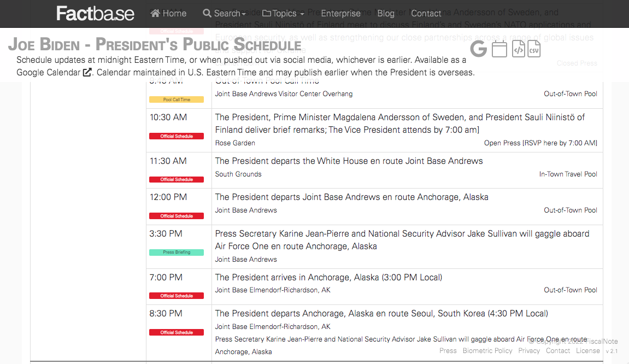Viewport: 629px width, 364px height.
Task: Open the Enterprise menu item
Action: (340, 13)
